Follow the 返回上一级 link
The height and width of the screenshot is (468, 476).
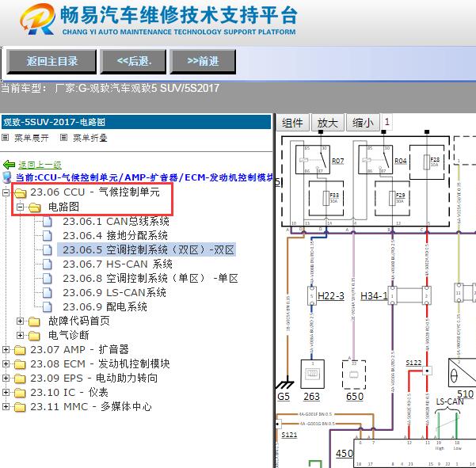tap(40, 165)
